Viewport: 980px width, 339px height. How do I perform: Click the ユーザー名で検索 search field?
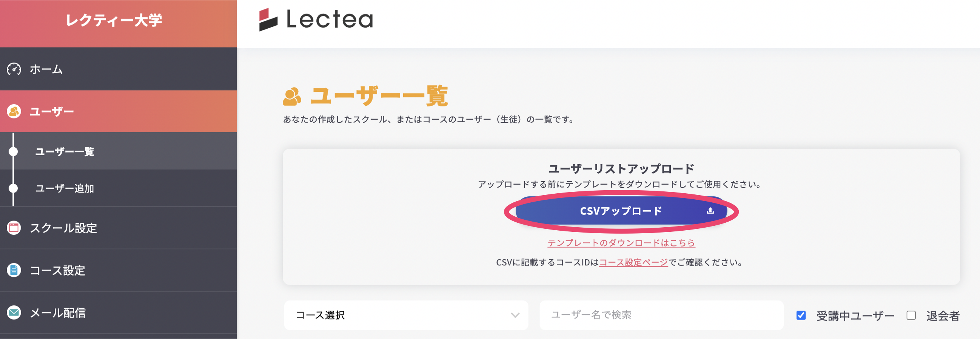(661, 315)
